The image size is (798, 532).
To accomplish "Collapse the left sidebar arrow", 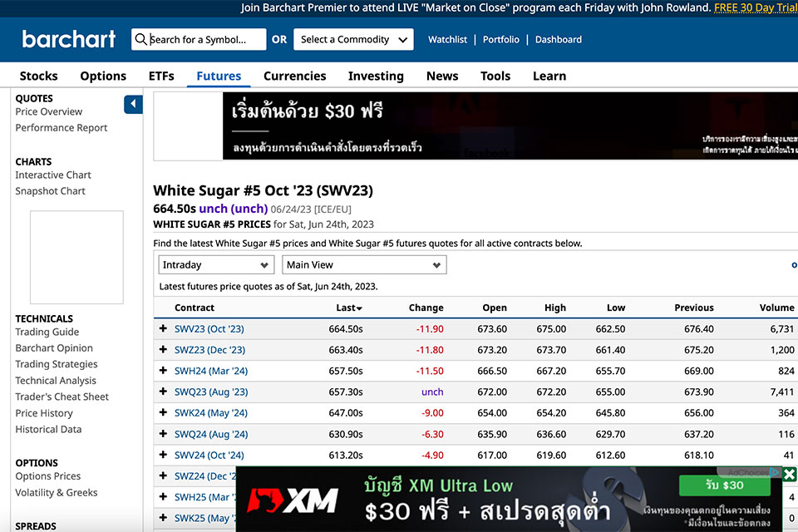I will pyautogui.click(x=133, y=104).
